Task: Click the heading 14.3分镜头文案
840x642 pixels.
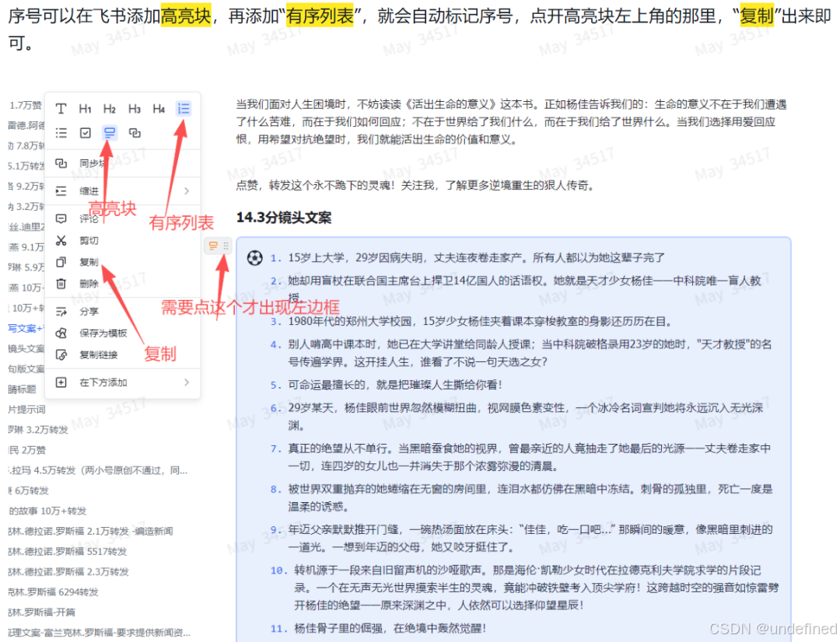Action: click(x=284, y=218)
